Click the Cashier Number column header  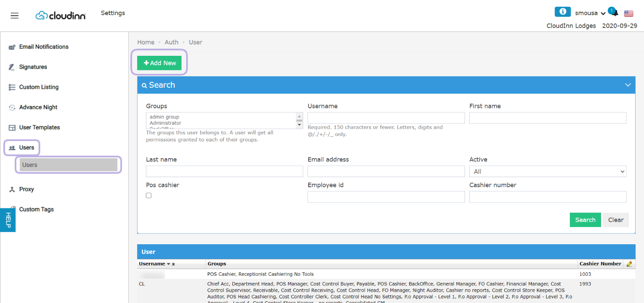(x=600, y=264)
